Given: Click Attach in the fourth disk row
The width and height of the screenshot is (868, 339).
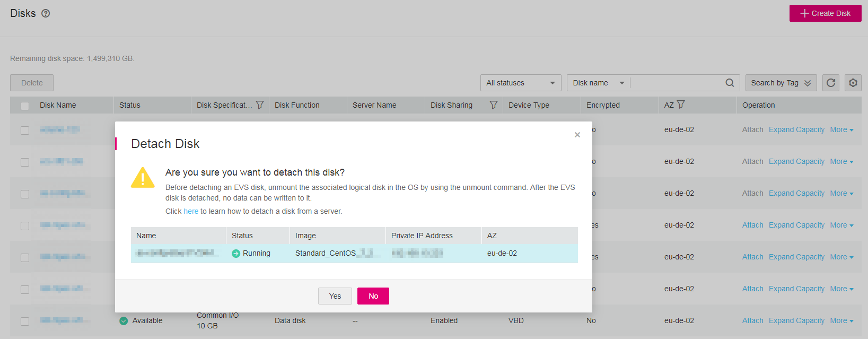Looking at the screenshot, I should pyautogui.click(x=752, y=225).
